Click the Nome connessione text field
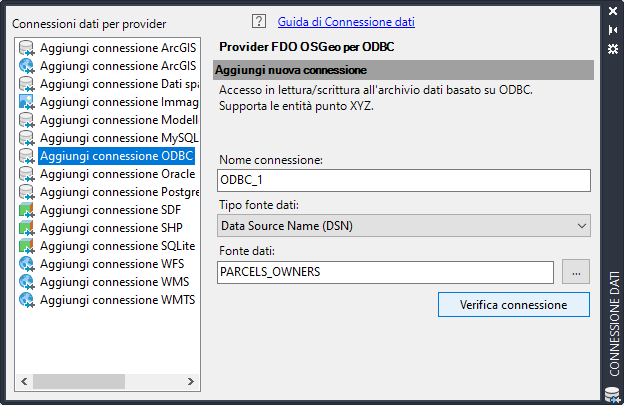Image resolution: width=624 pixels, height=405 pixels. tap(404, 180)
